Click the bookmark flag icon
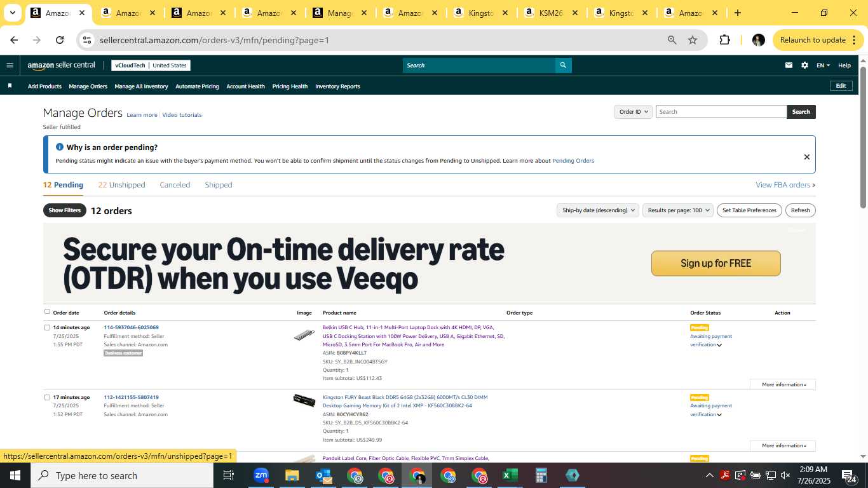The image size is (868, 488). [10, 86]
